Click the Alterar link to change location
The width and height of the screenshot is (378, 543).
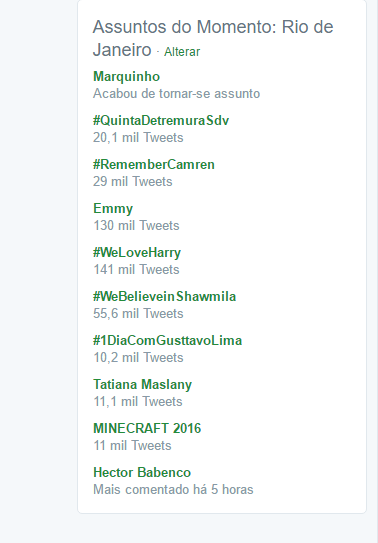(182, 52)
